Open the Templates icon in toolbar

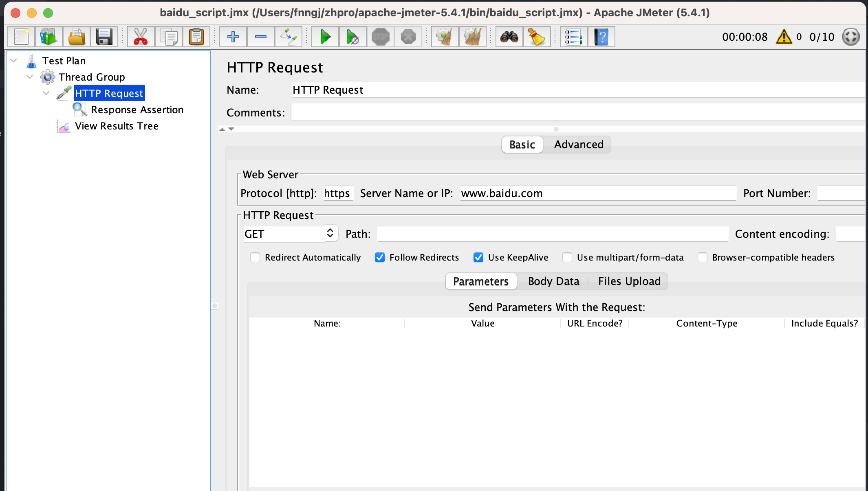pos(48,37)
